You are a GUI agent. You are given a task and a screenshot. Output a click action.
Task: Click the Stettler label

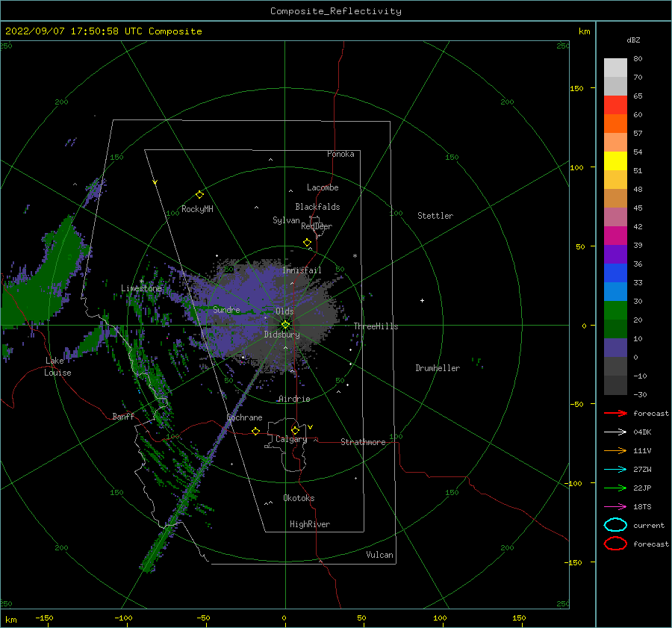[x=435, y=216]
